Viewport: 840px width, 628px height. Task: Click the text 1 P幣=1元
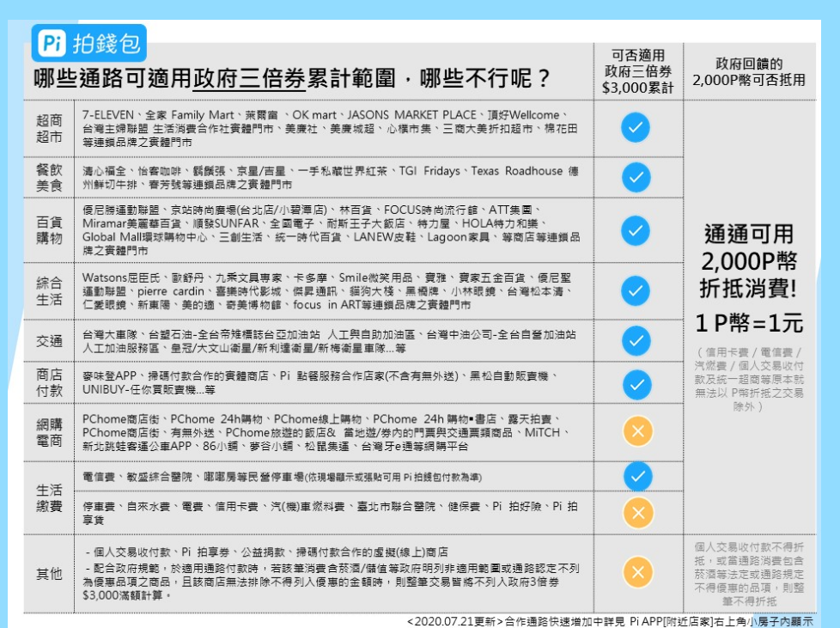tap(749, 323)
